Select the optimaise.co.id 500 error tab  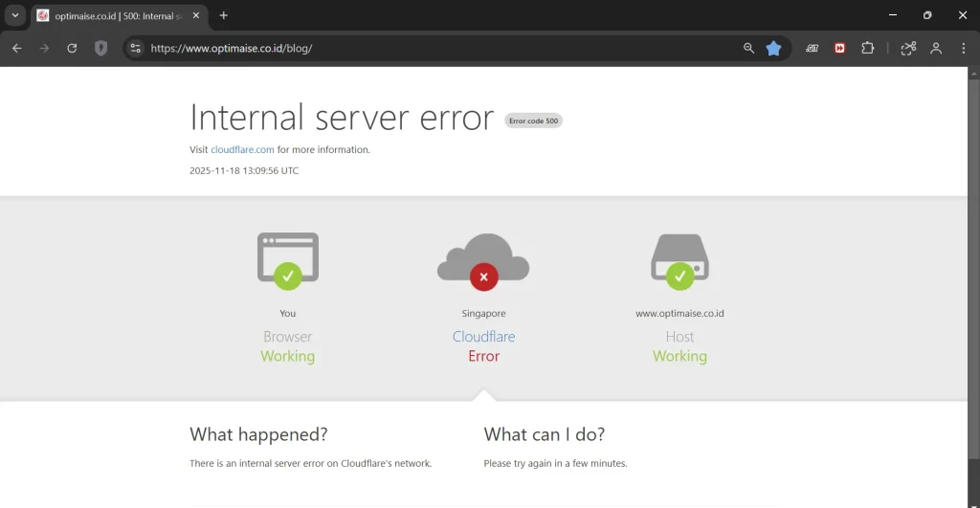point(118,16)
